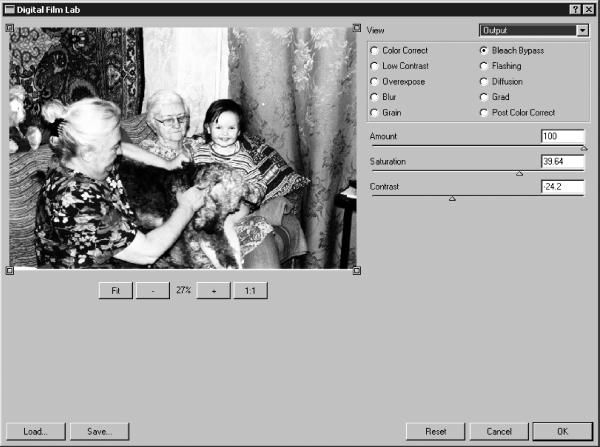The width and height of the screenshot is (600, 447).
Task: Reset all filter settings
Action: 436,431
